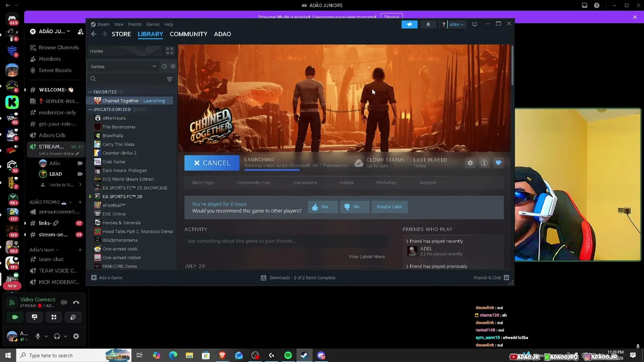Collapse the Adão's team channel category
The width and height of the screenshot is (644, 362).
tap(44, 250)
